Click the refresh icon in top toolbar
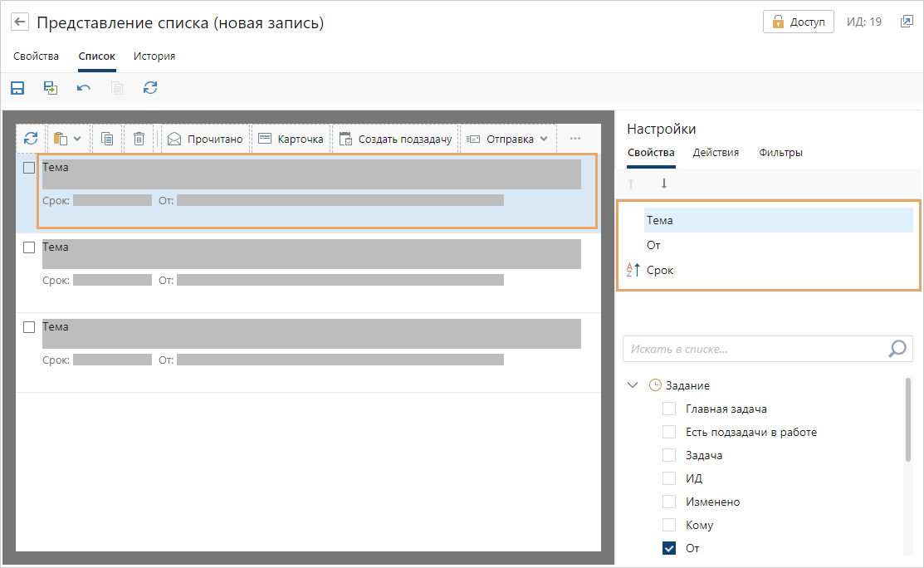 click(150, 88)
